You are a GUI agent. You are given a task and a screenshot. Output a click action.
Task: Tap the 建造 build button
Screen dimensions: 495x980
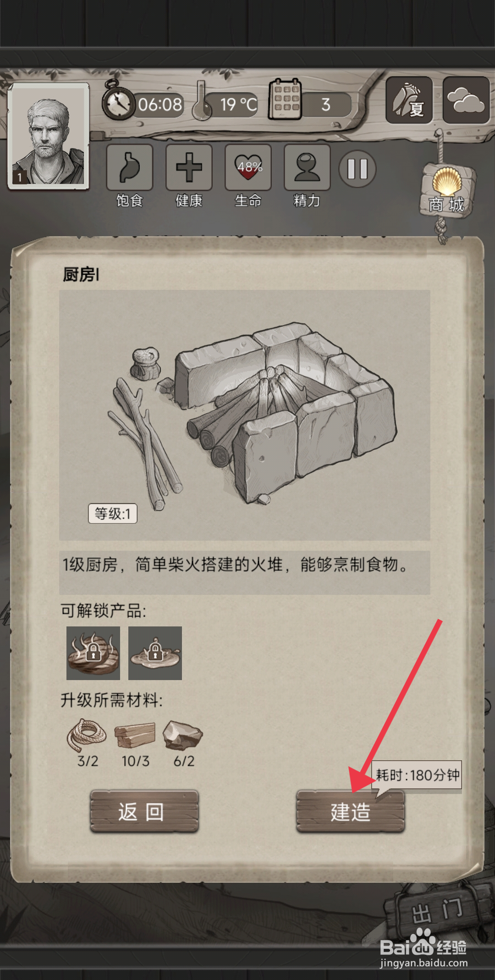(x=351, y=811)
